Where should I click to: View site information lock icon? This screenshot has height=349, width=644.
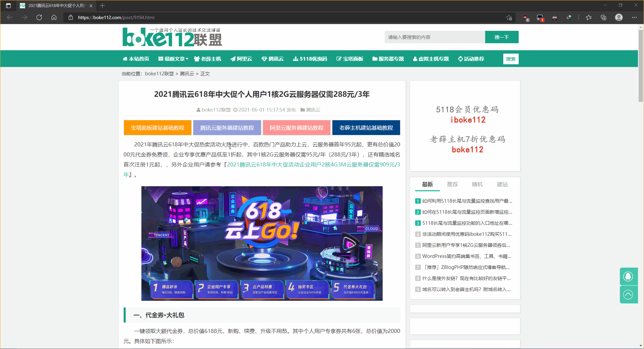(71, 17)
